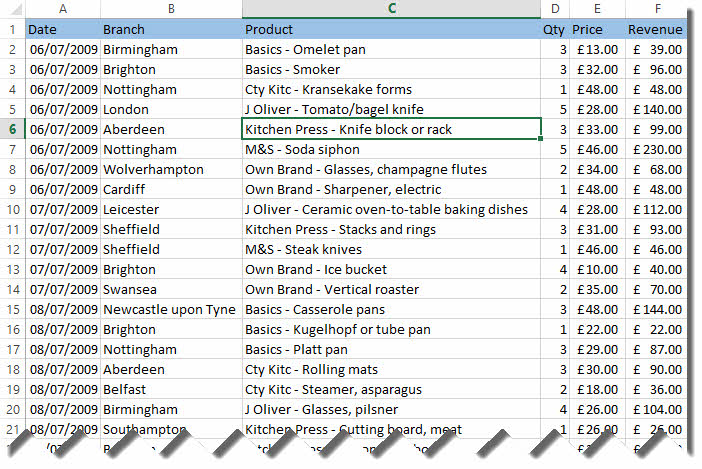
Task: Click price cell £13.00
Action: coord(597,50)
